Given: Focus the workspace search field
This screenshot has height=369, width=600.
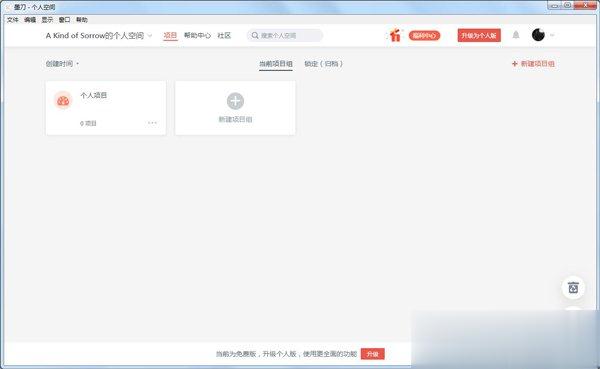Looking at the screenshot, I should coord(285,36).
